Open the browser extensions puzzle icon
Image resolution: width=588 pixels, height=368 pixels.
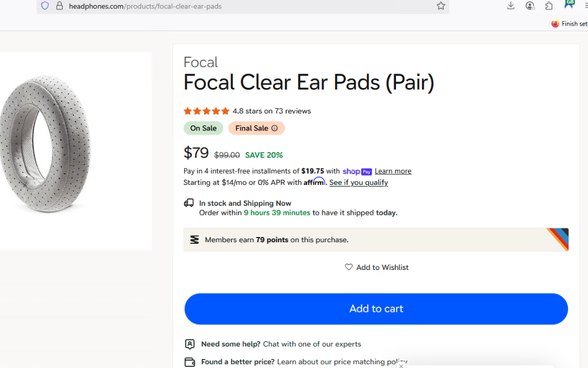pyautogui.click(x=548, y=6)
